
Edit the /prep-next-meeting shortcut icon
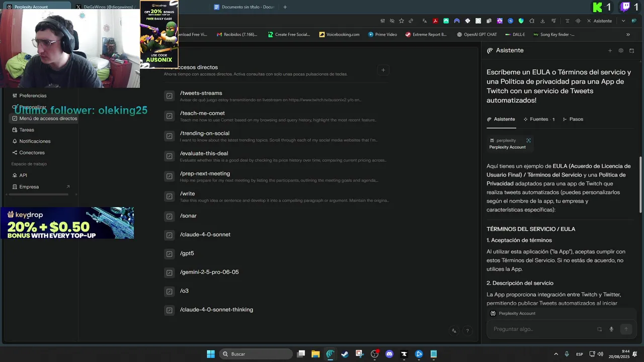coord(169,176)
